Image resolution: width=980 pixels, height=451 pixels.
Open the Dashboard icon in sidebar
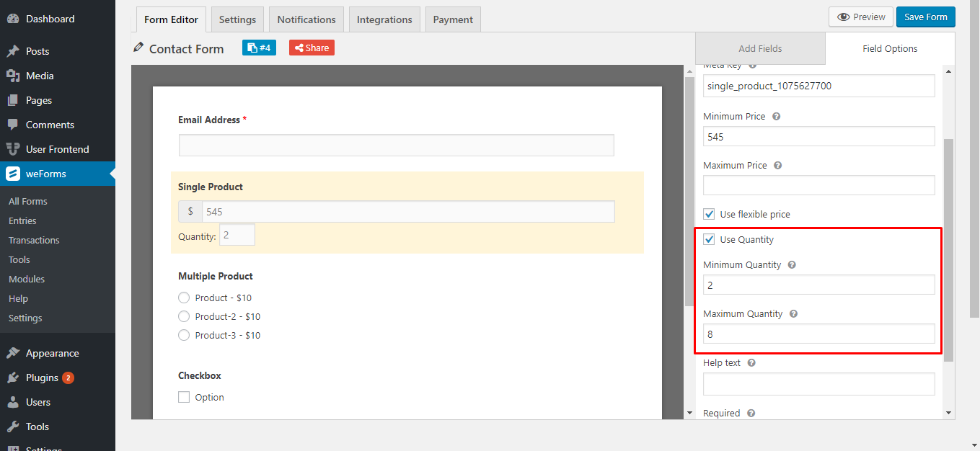click(12, 19)
